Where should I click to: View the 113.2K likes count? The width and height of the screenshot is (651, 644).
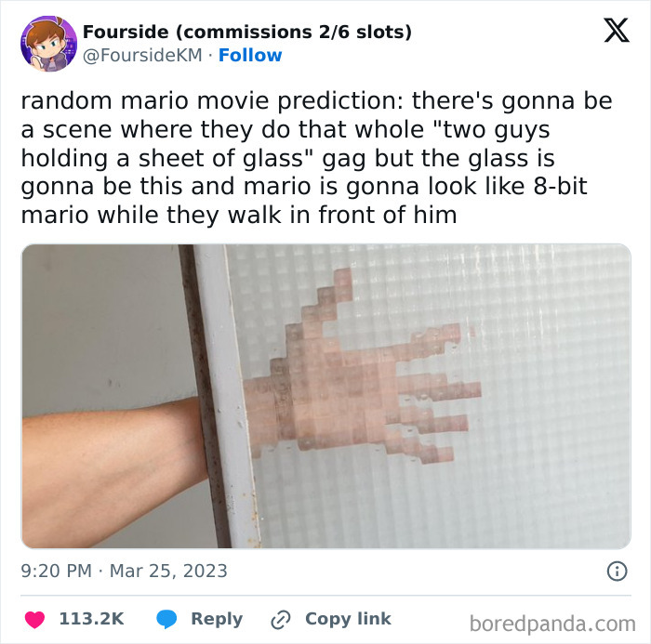[91, 619]
